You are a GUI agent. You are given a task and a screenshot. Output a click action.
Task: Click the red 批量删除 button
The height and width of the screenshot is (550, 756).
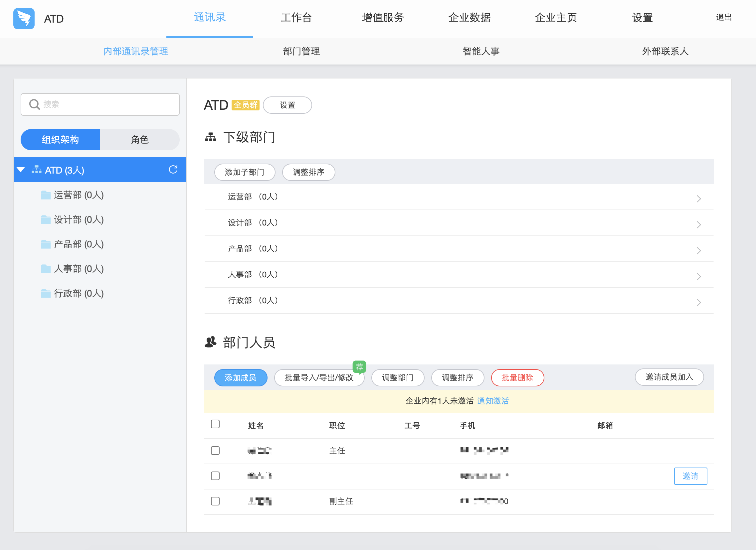pyautogui.click(x=517, y=378)
